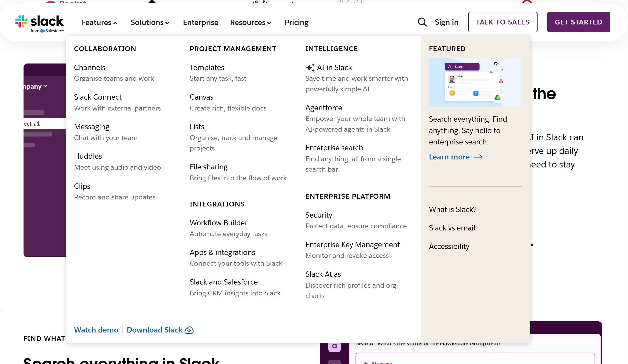Viewport: 628px width, 364px height.
Task: Click Watch demo
Action: (x=96, y=330)
